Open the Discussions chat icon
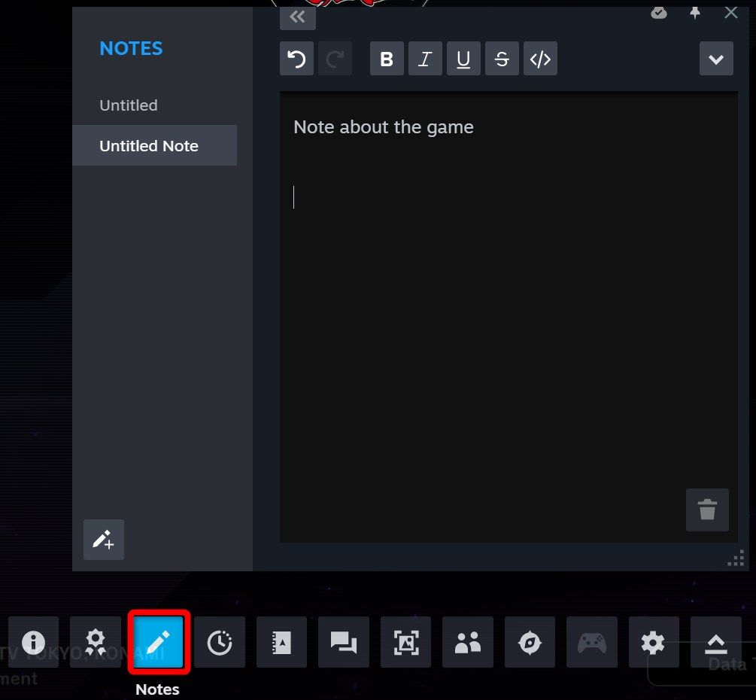This screenshot has height=700, width=756. (344, 642)
